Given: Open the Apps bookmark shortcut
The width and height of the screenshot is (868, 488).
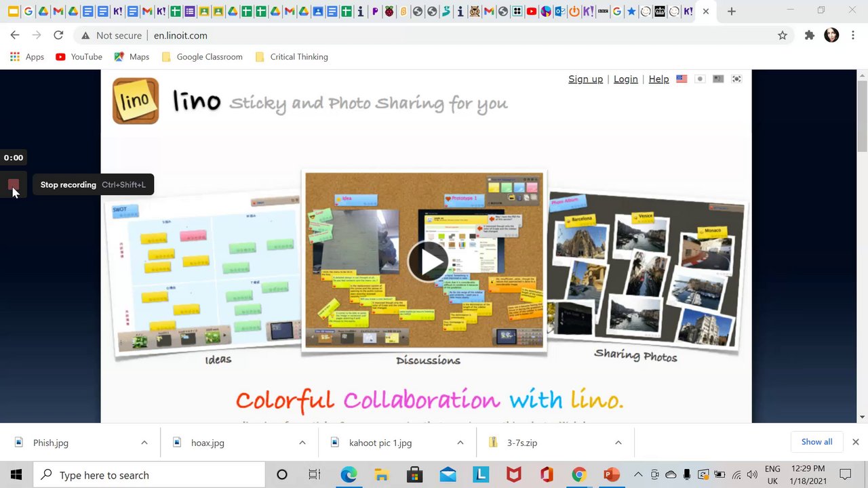Looking at the screenshot, I should pyautogui.click(x=27, y=57).
